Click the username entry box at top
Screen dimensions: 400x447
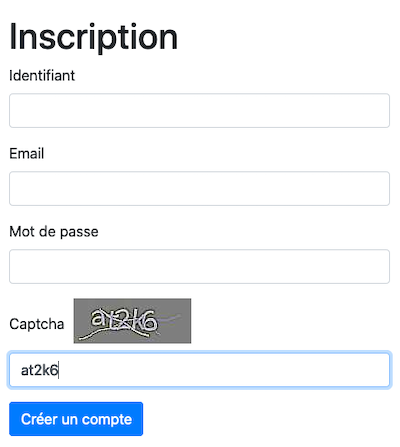pyautogui.click(x=199, y=111)
